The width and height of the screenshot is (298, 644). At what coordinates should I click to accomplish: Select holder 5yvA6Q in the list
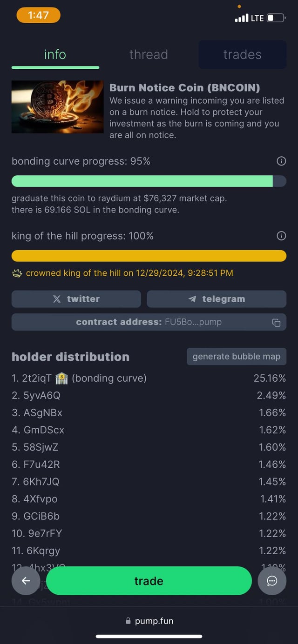click(x=41, y=396)
